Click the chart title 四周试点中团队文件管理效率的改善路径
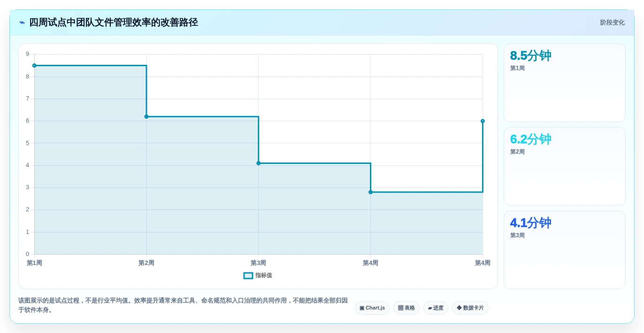Screen dimensions: 644x333 coord(114,23)
